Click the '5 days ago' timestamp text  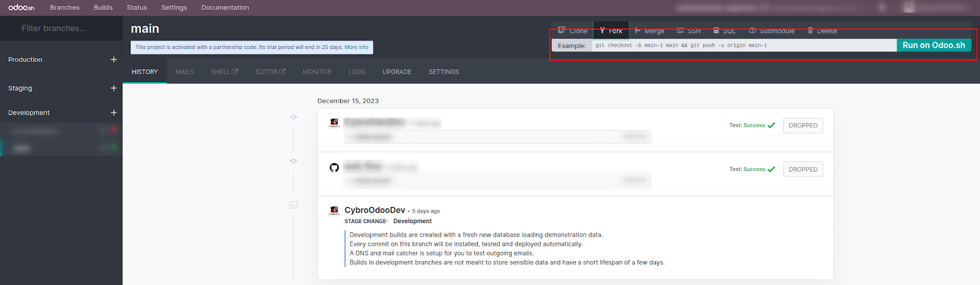tap(426, 211)
